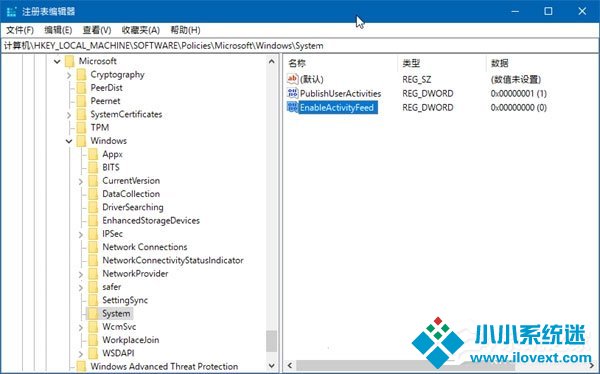This screenshot has height=374, width=600.
Task: Click the Microsoft folder icon
Action: point(69,61)
